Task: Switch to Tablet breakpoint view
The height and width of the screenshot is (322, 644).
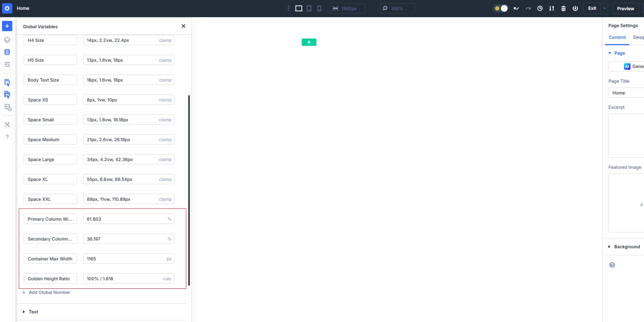Action: pos(309,8)
